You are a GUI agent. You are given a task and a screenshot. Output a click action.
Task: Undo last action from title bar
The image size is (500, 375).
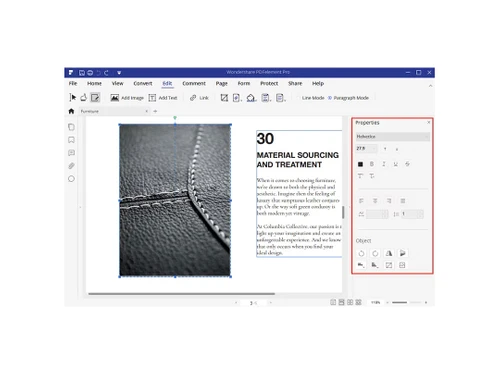click(x=98, y=72)
